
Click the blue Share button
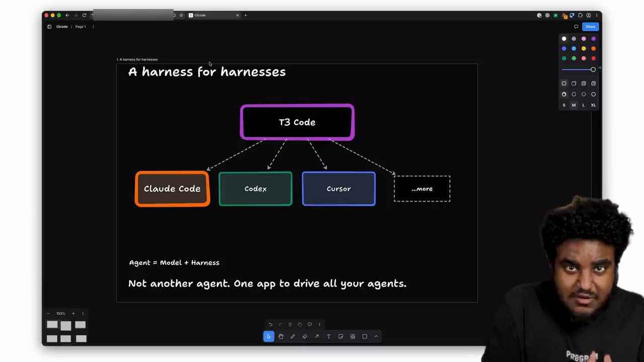[590, 27]
